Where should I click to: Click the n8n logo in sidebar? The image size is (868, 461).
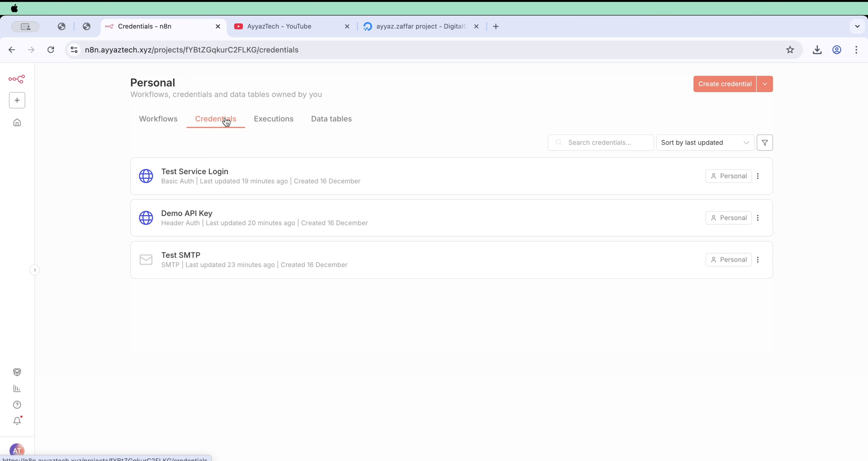tap(17, 79)
